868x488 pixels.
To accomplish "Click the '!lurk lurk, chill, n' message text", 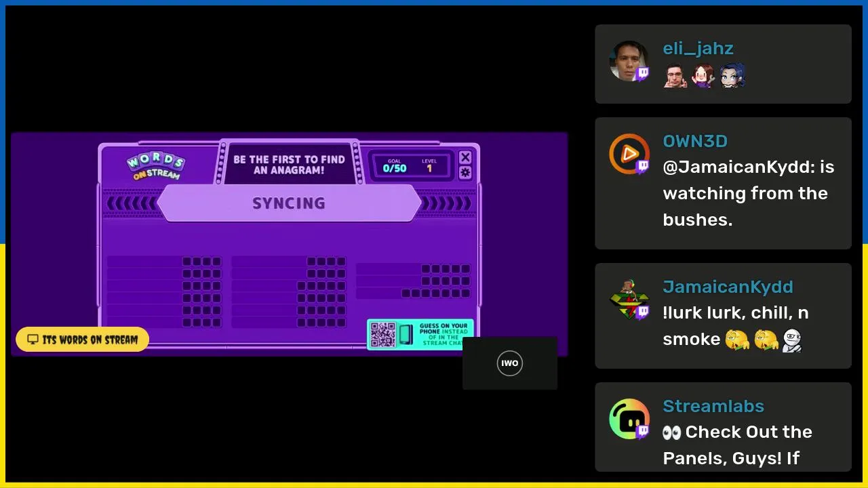I will click(x=736, y=313).
